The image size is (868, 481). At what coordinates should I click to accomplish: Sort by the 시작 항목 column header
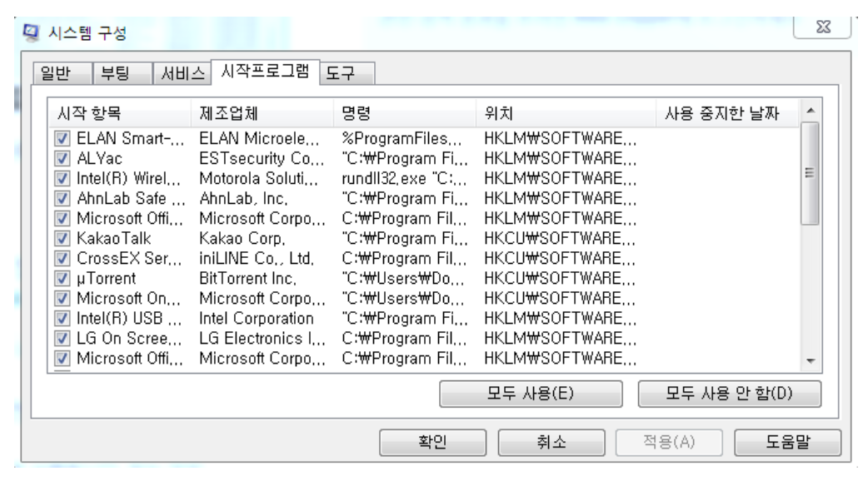120,114
